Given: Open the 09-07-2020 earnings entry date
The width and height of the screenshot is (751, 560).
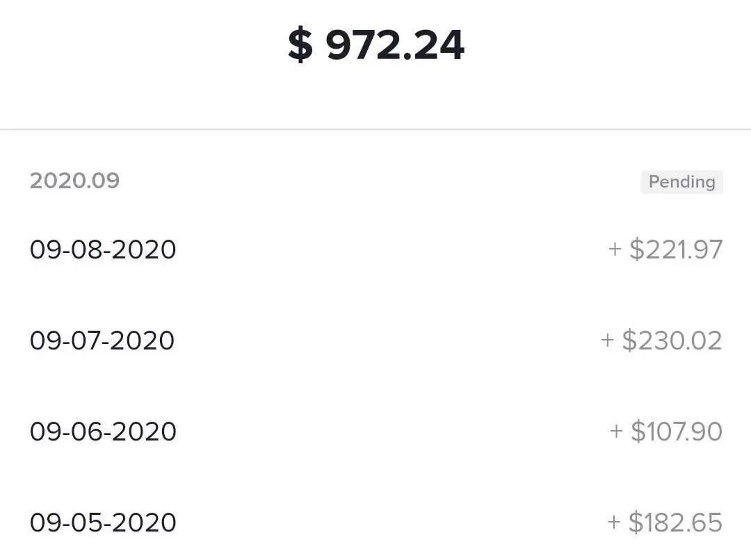Looking at the screenshot, I should pos(102,340).
